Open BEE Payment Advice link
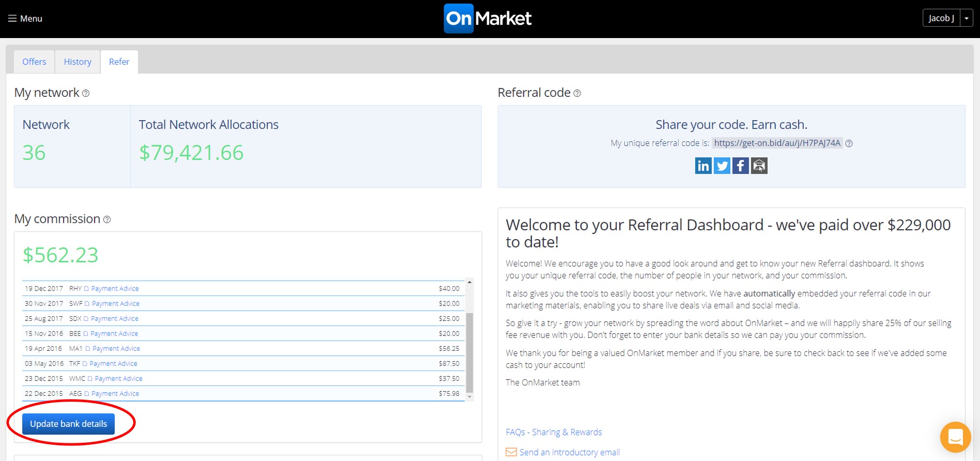The width and height of the screenshot is (980, 461). [x=114, y=334]
